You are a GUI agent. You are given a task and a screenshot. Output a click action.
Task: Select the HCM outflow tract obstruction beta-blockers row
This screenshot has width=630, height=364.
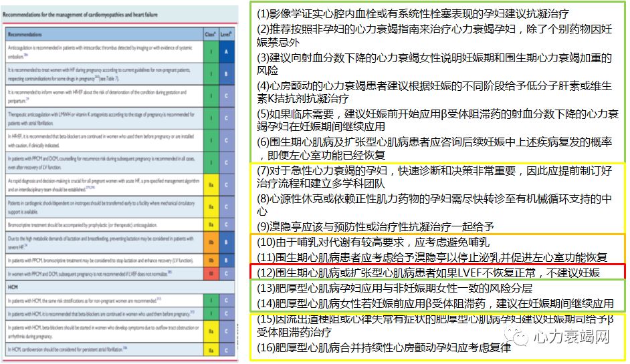[x=120, y=331]
